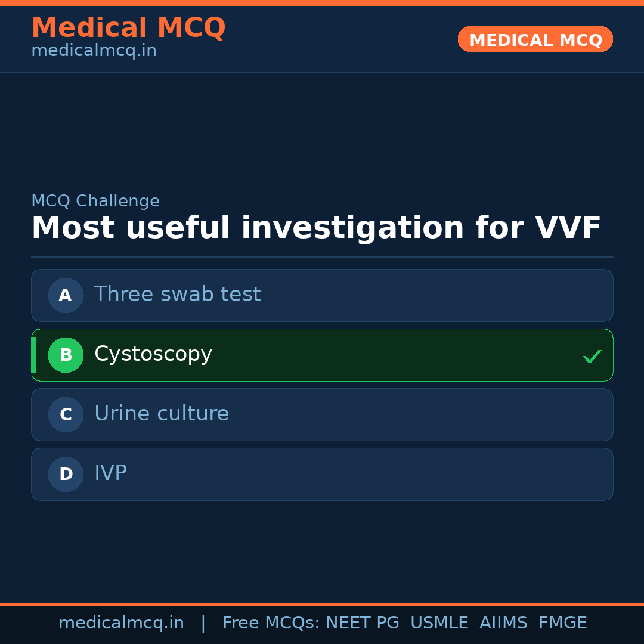
Task: Choose the "Cystoscopy" answer text
Action: 153,354
